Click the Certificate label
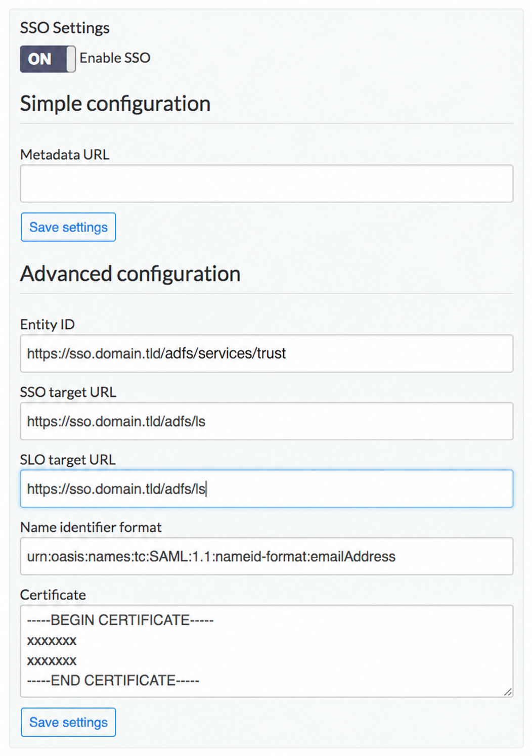This screenshot has height=756, width=532. pos(53,595)
